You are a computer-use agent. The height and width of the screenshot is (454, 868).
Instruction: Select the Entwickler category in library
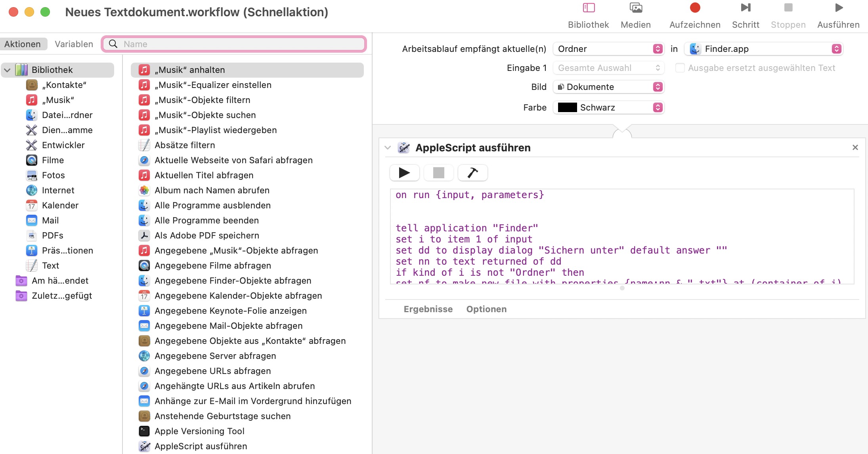pos(63,145)
